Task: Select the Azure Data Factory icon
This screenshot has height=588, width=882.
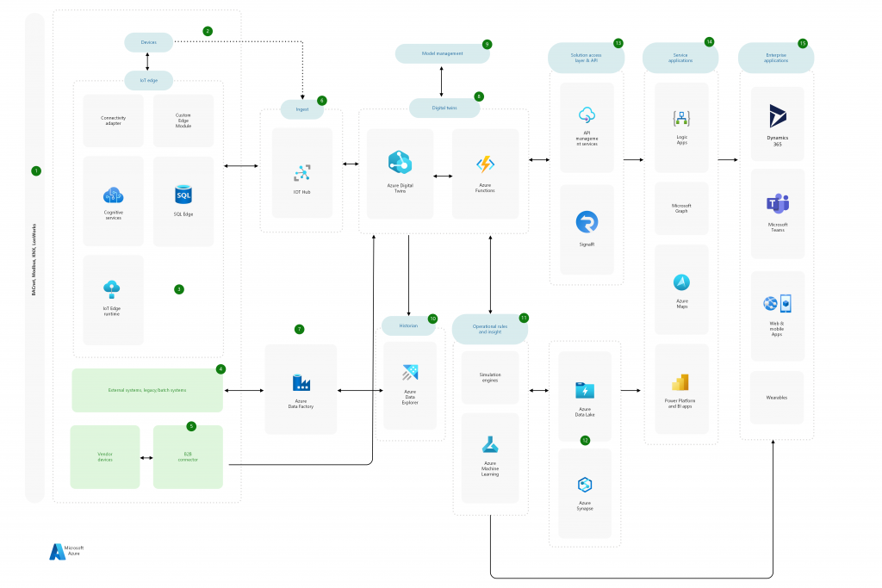Action: (301, 382)
